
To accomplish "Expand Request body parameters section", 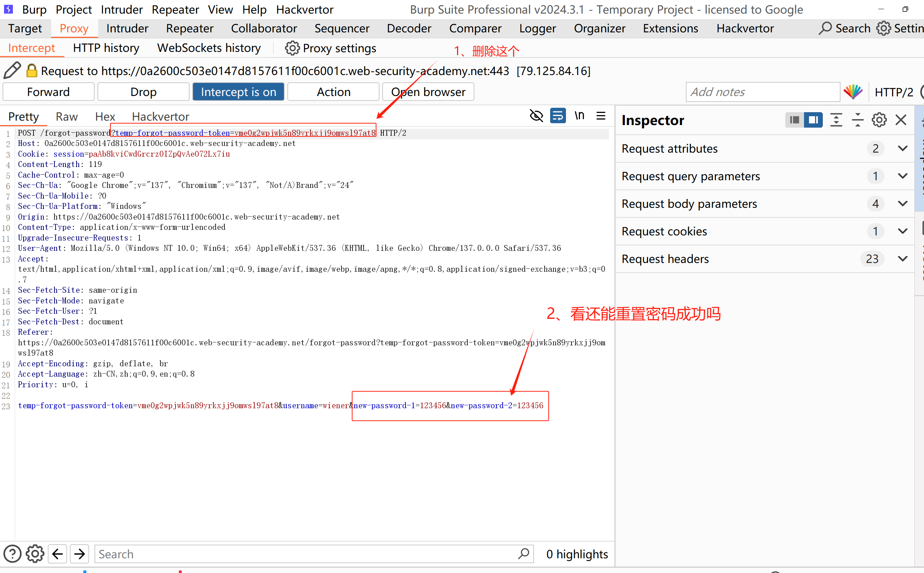I will 902,204.
